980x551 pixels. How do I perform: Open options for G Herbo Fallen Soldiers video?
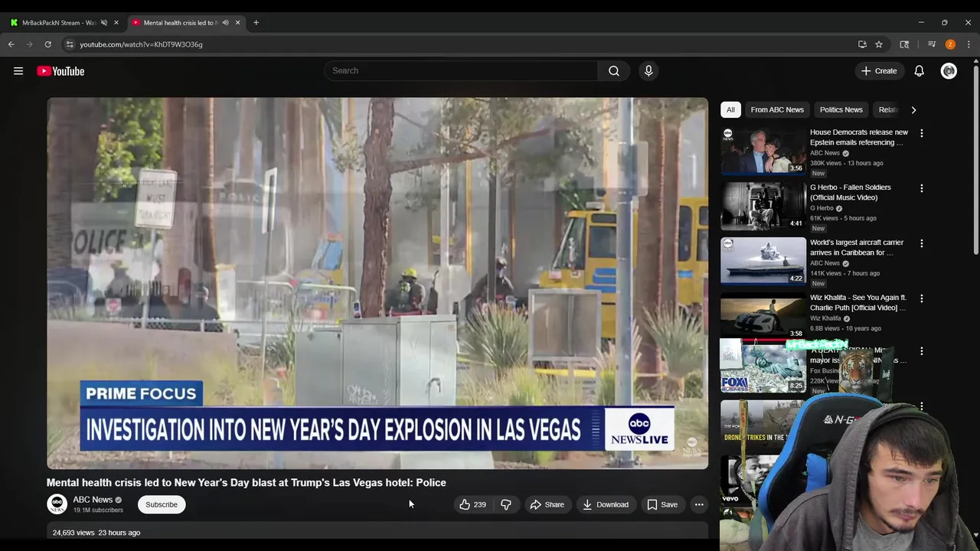[x=922, y=188]
